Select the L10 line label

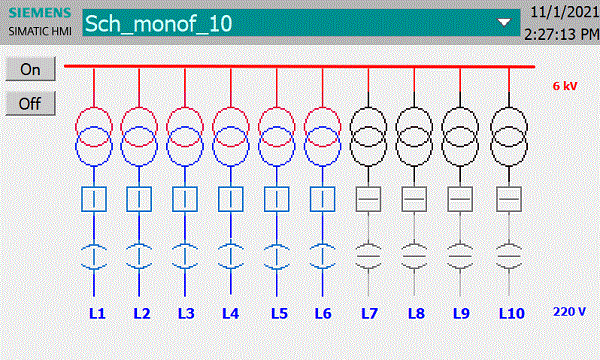coord(512,314)
